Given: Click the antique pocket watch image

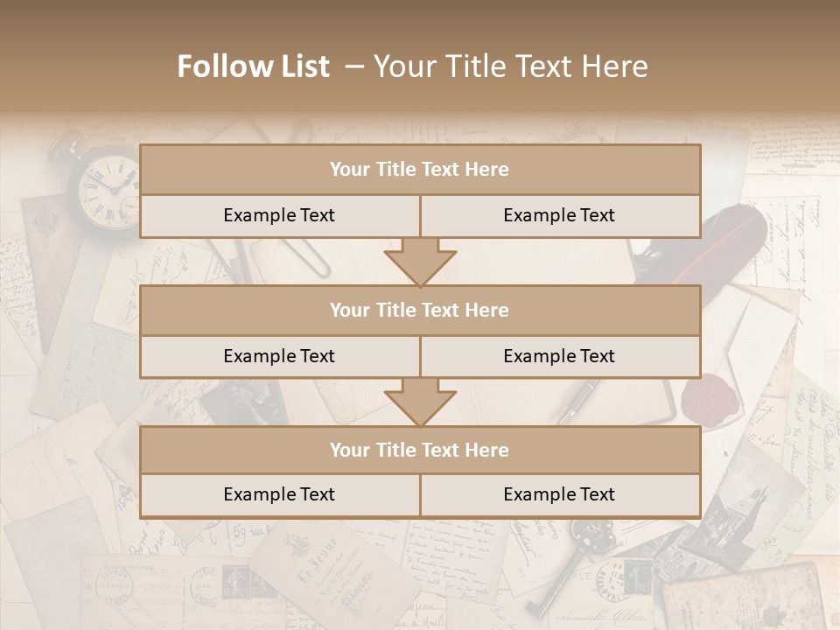Looking at the screenshot, I should [x=107, y=186].
